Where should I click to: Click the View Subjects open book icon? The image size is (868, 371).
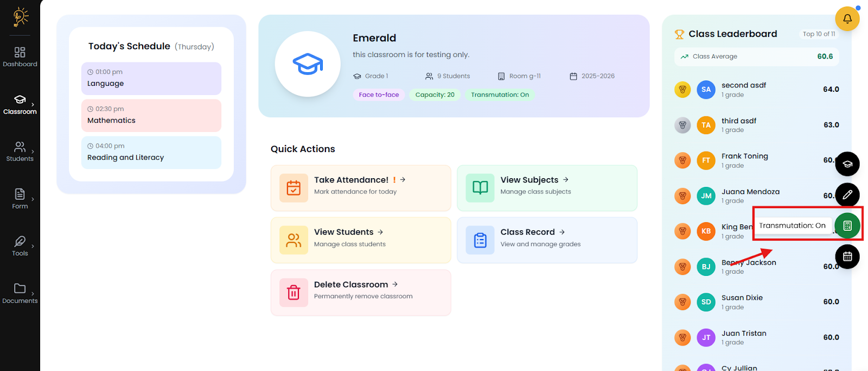coord(480,188)
